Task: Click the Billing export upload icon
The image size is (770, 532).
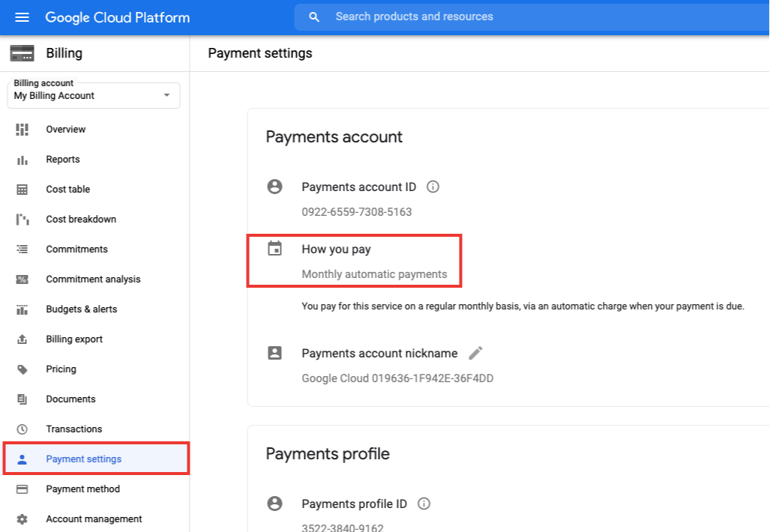Action: pos(22,339)
